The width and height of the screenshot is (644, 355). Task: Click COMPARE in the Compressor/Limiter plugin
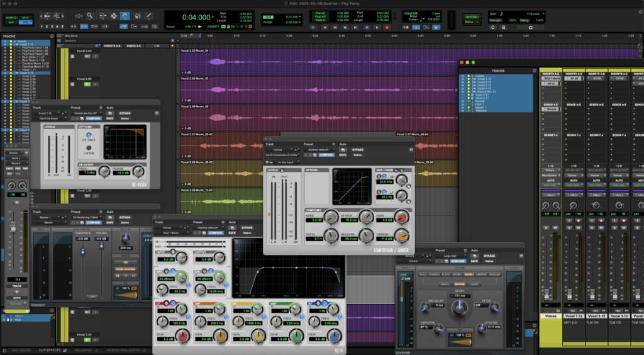coord(326,155)
